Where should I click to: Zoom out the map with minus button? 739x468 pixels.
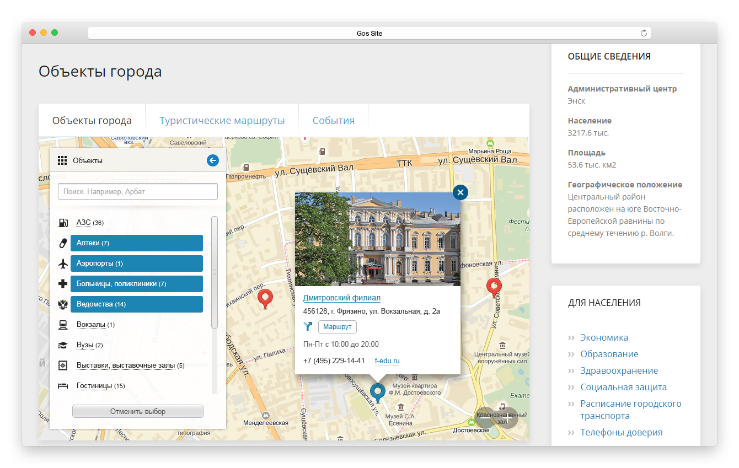[x=485, y=418]
